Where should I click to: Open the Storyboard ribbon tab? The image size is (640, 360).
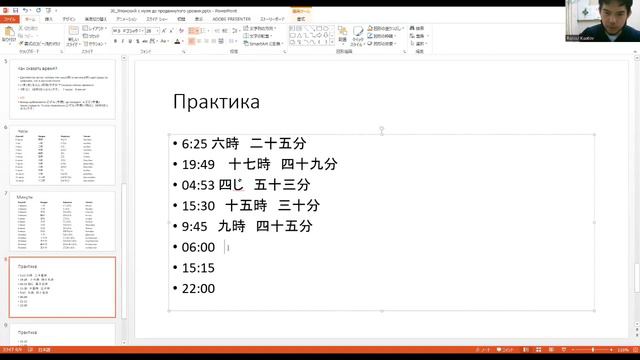click(273, 19)
